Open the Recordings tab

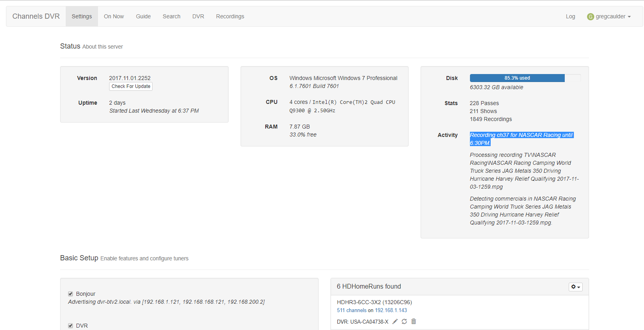[x=230, y=16]
